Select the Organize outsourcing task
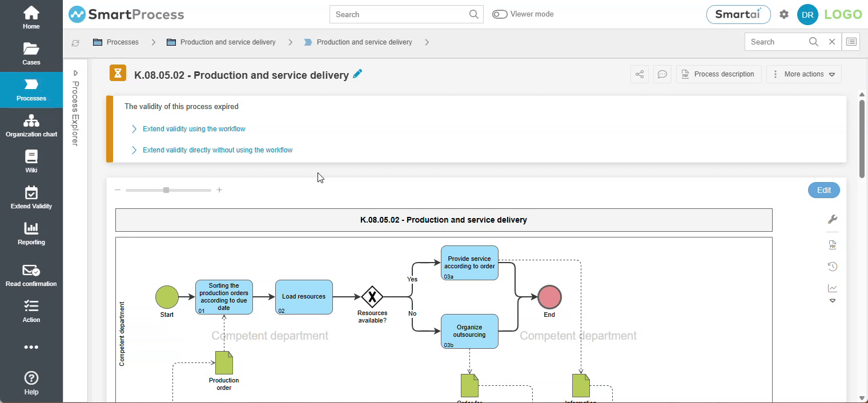The image size is (868, 403). click(x=469, y=331)
